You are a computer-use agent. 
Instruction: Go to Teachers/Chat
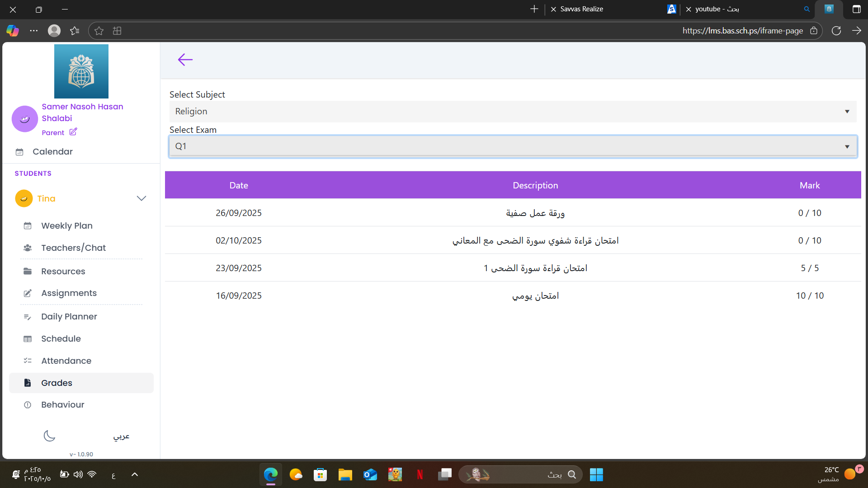point(73,248)
